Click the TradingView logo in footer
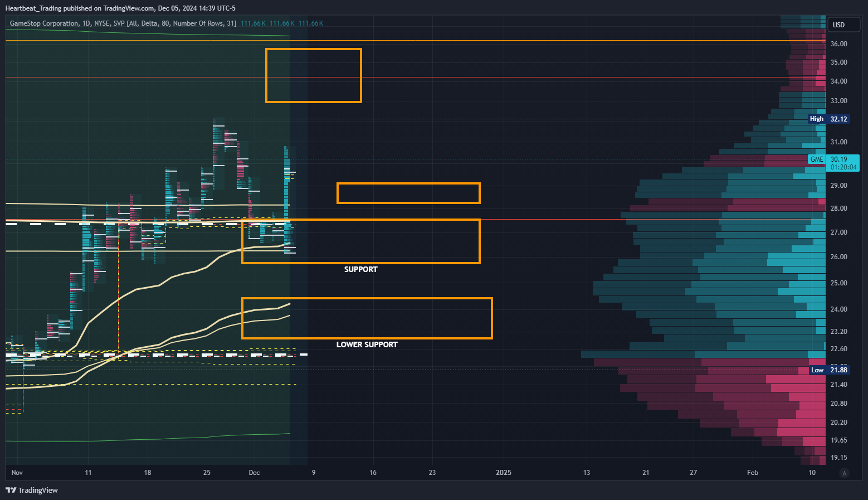 pyautogui.click(x=32, y=490)
